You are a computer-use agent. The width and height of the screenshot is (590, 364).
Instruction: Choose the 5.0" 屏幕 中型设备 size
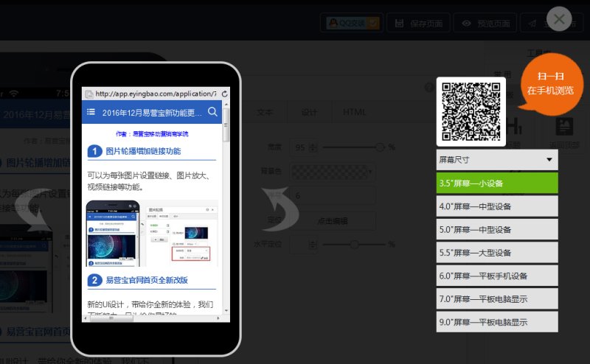click(496, 229)
